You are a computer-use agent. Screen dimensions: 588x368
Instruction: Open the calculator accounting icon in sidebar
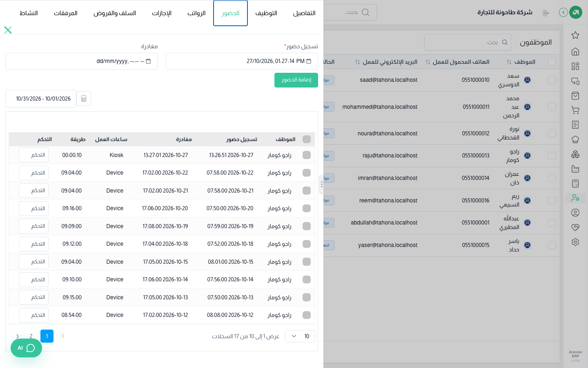click(x=575, y=184)
